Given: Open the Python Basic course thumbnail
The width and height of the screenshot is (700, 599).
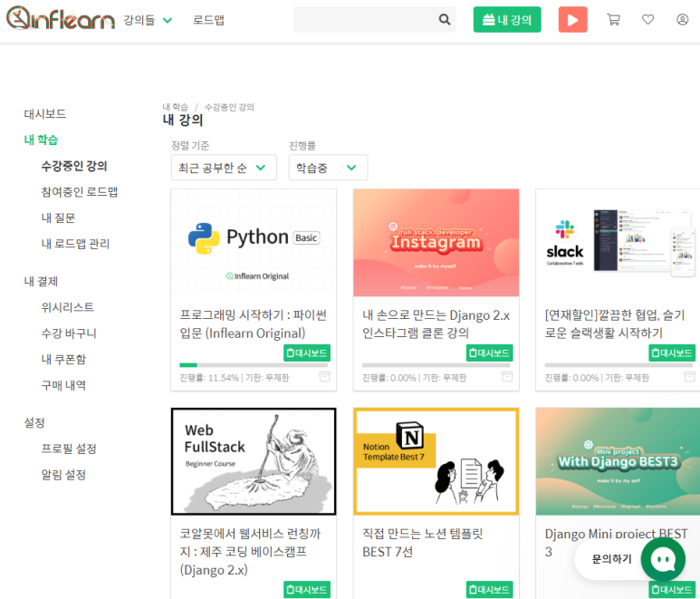Looking at the screenshot, I should pos(254,243).
